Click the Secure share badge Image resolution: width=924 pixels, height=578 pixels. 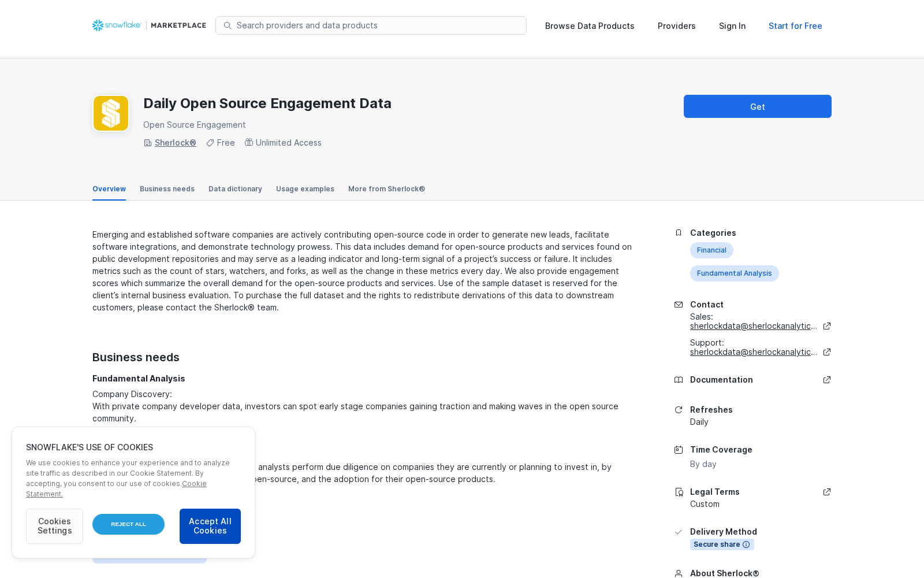tap(722, 544)
